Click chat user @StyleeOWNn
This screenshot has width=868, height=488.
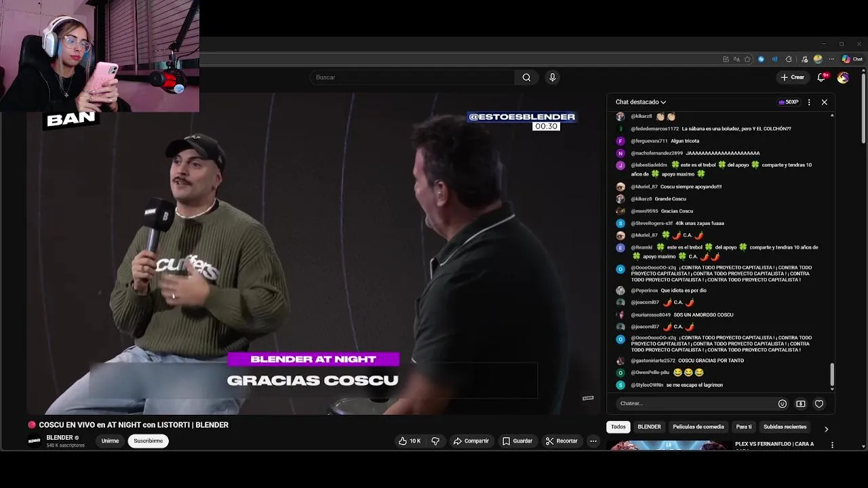click(x=647, y=385)
